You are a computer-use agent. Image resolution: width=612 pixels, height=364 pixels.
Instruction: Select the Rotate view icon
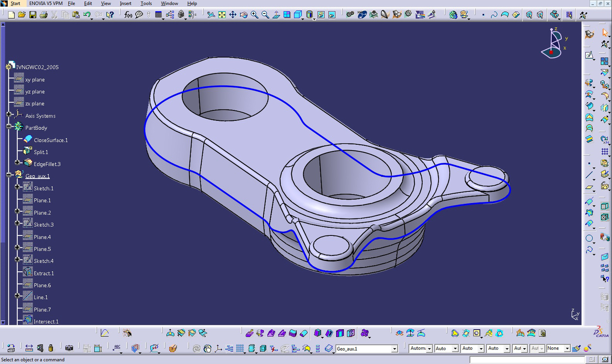[243, 15]
